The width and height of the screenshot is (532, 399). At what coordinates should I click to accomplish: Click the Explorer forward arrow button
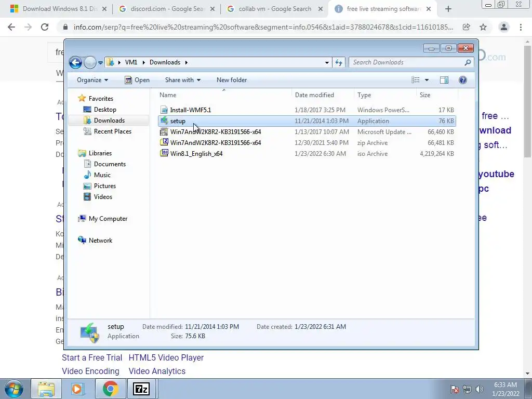click(90, 62)
